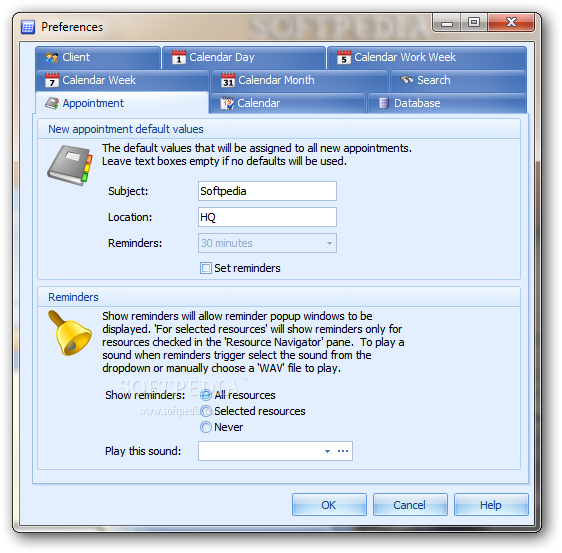Open Help for preferences
This screenshot has height=553, width=562.
click(x=491, y=505)
